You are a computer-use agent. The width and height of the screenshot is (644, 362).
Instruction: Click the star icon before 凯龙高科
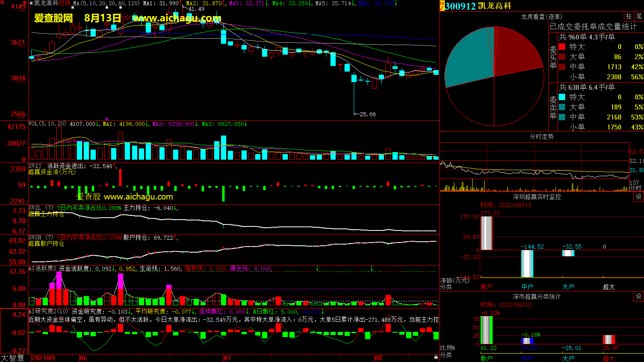31,3
